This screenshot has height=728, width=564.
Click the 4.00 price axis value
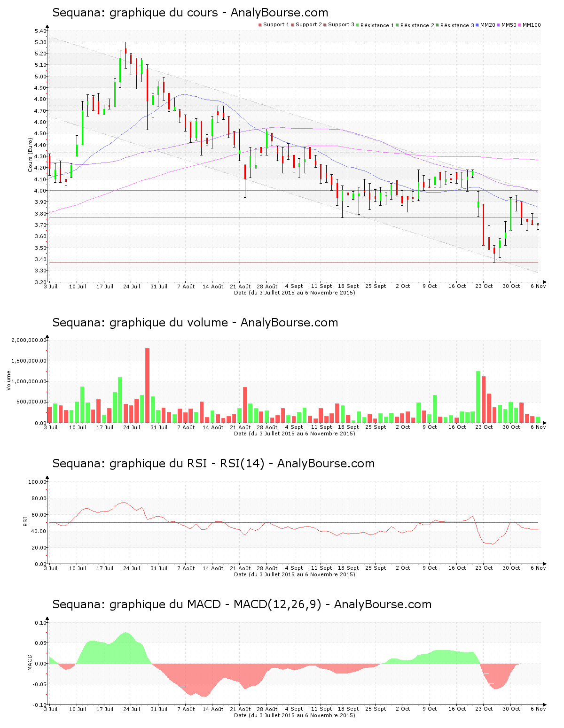click(40, 191)
